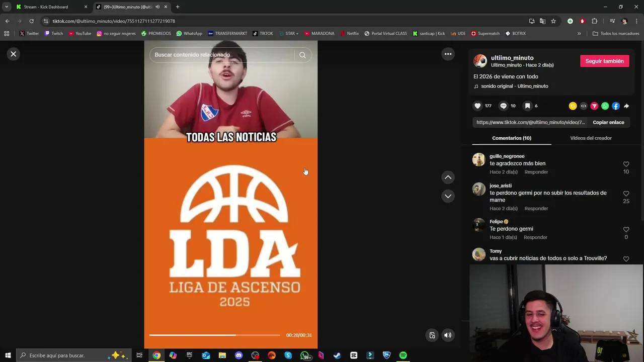Open the apps grid in bookmarks bar

(x=7, y=34)
